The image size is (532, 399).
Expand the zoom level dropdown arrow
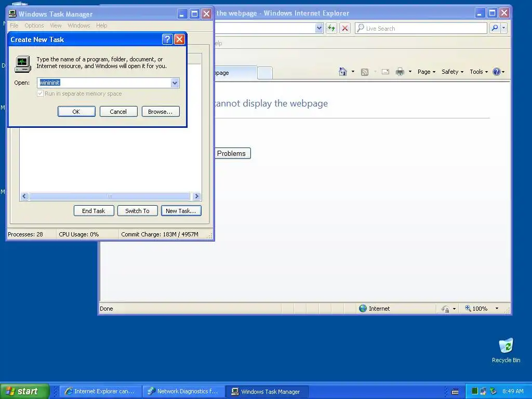[x=497, y=309]
